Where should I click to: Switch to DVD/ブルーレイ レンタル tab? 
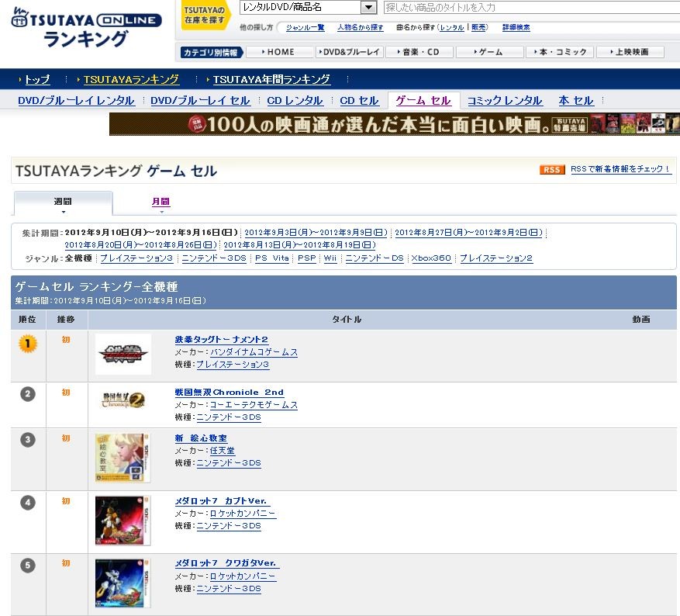76,101
